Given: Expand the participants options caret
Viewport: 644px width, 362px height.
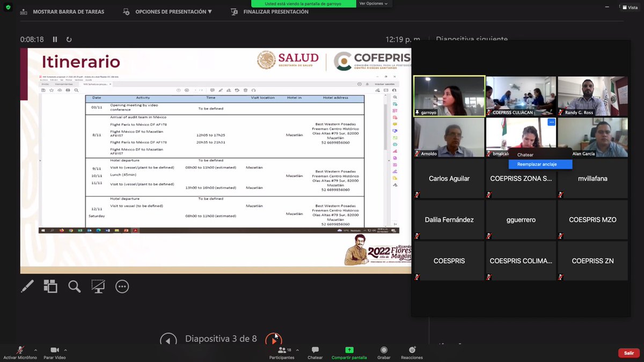Looking at the screenshot, I should 298,350.
